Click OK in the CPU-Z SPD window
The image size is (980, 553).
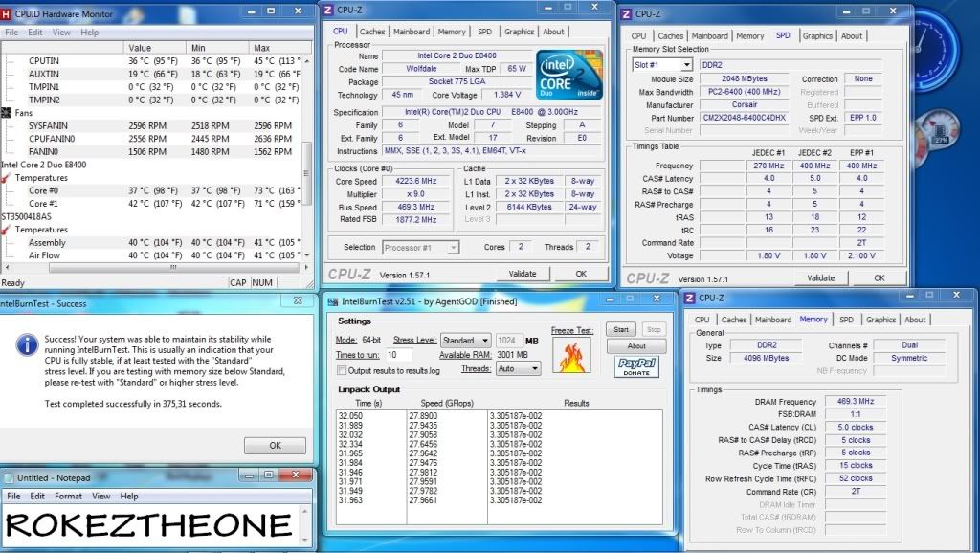coord(880,278)
